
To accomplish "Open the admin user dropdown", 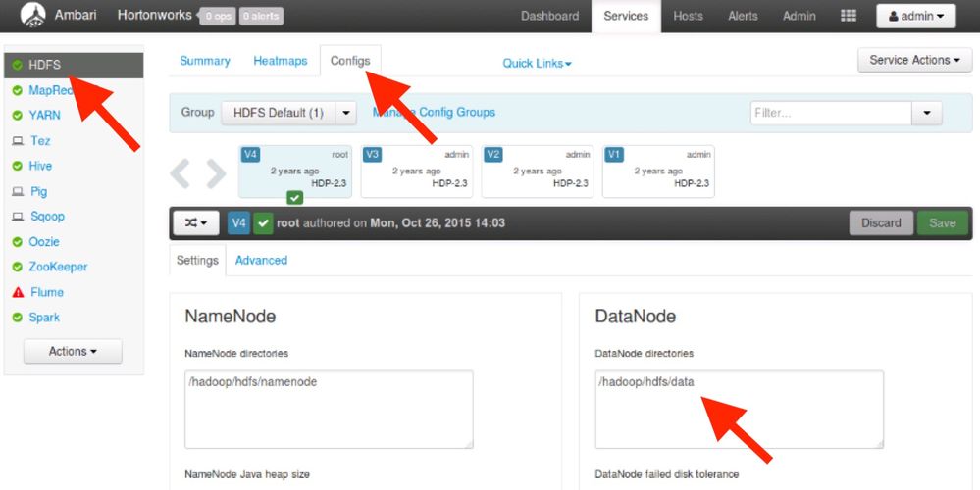I will [x=915, y=17].
